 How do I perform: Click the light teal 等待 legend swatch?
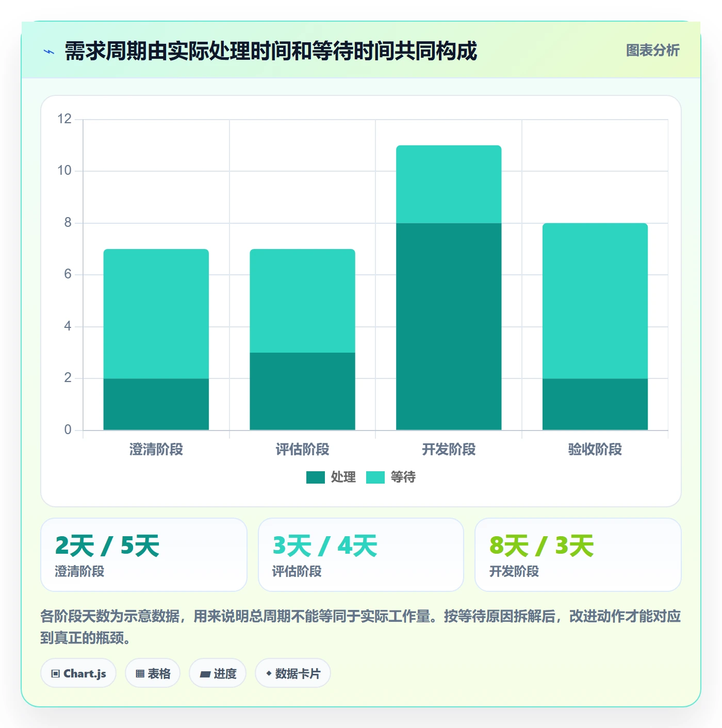click(x=375, y=477)
